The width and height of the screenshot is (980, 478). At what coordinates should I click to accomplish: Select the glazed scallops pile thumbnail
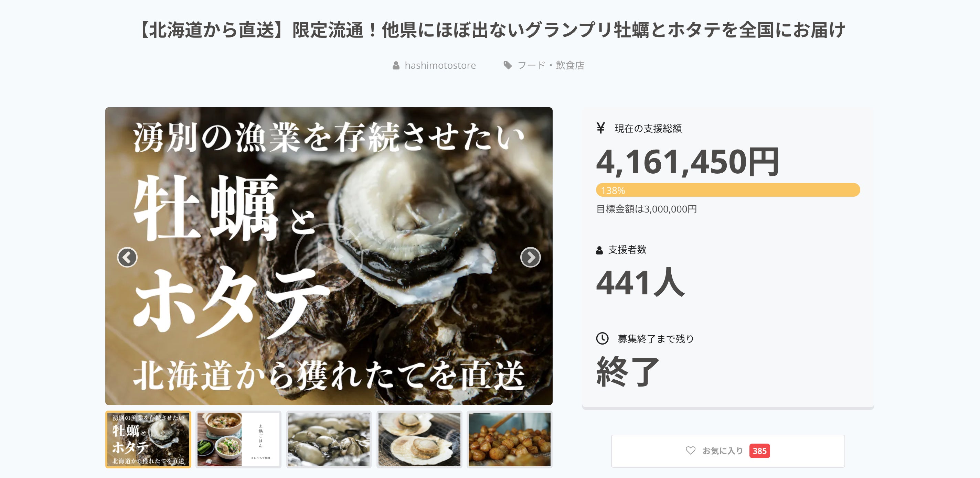pos(509,439)
